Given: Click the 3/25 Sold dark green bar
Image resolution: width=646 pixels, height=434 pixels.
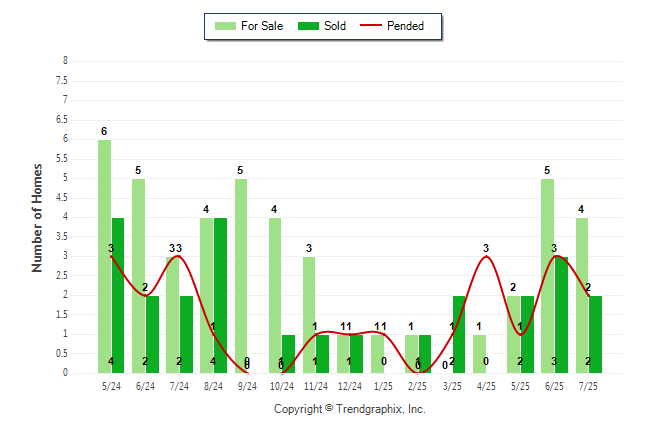Looking at the screenshot, I should [459, 334].
